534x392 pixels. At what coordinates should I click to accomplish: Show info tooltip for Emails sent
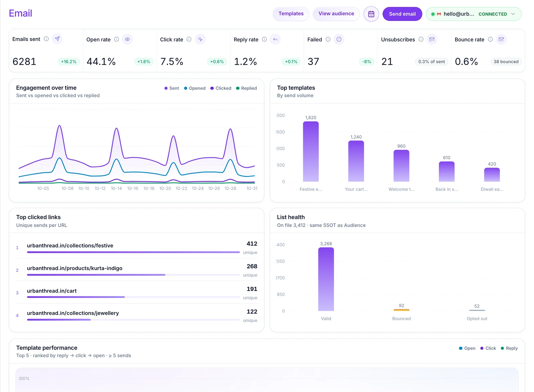point(46,39)
